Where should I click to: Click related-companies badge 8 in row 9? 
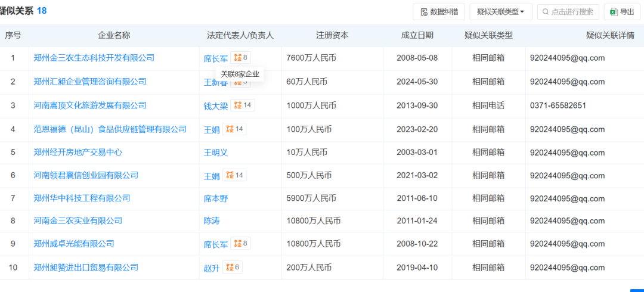pyautogui.click(x=241, y=244)
